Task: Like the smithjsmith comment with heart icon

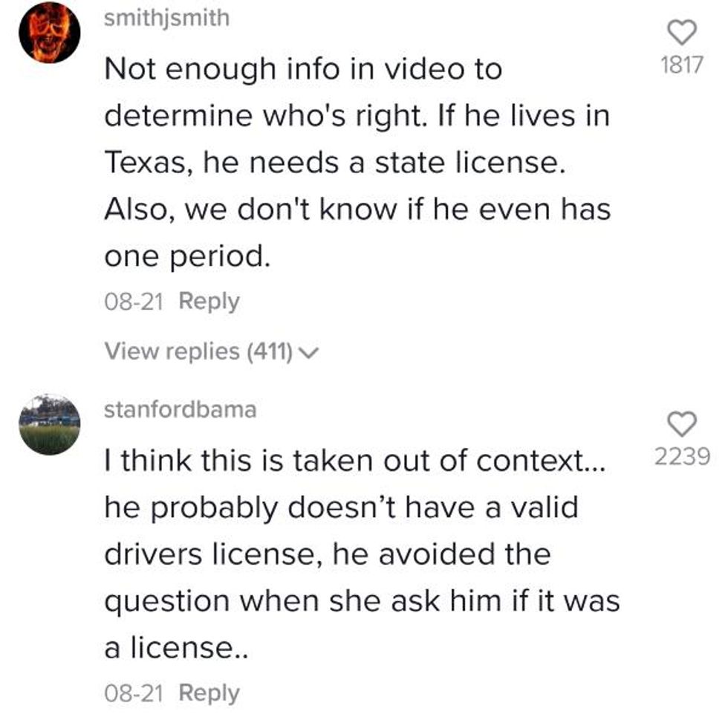Action: pos(682,33)
